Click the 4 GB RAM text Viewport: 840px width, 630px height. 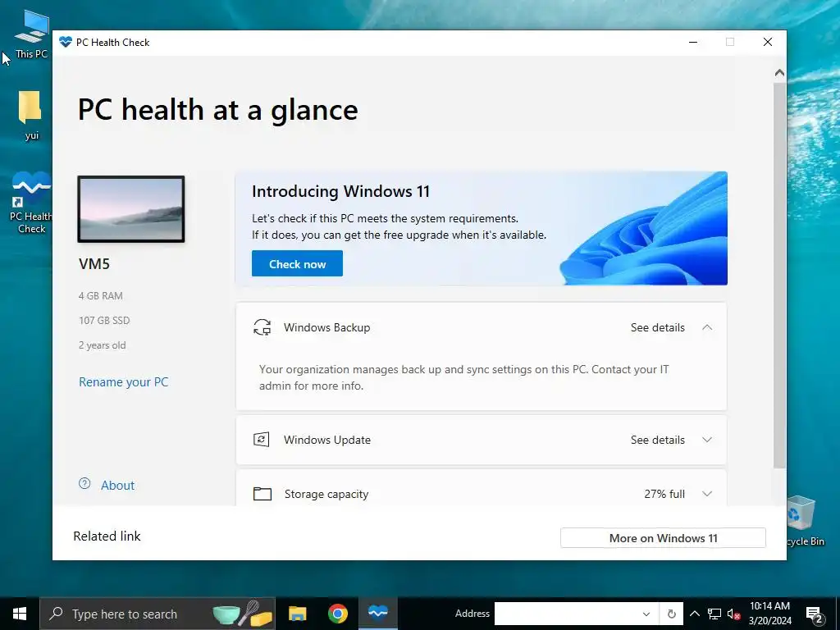pyautogui.click(x=101, y=295)
